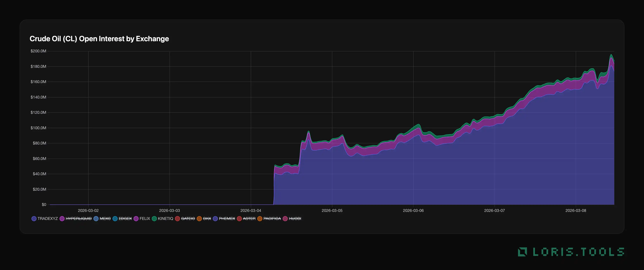Hide the KINETIQ series via legend
644x270 pixels.
click(165, 218)
